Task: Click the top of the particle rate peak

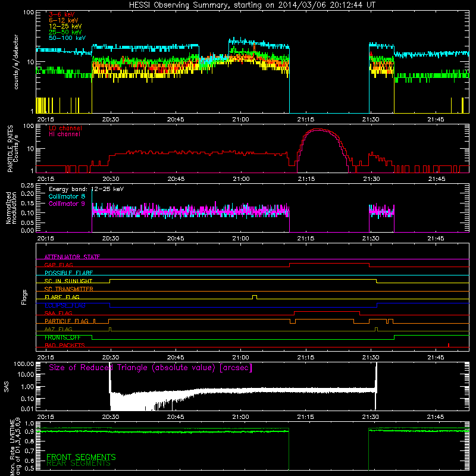Action: click(318, 129)
